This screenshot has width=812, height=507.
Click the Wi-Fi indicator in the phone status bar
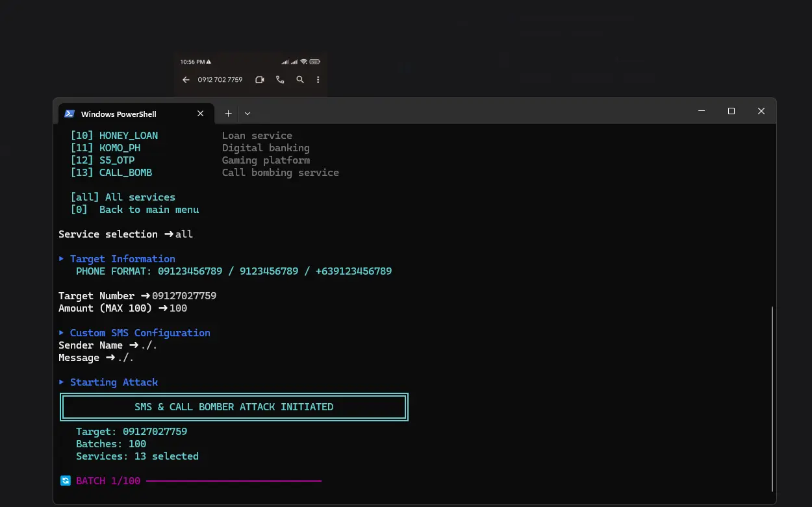click(x=303, y=62)
